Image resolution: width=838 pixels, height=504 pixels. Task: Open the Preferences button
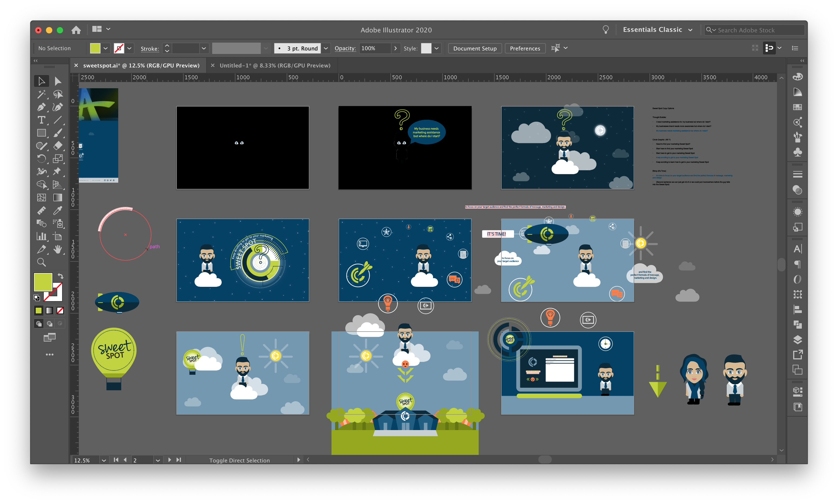click(x=525, y=48)
